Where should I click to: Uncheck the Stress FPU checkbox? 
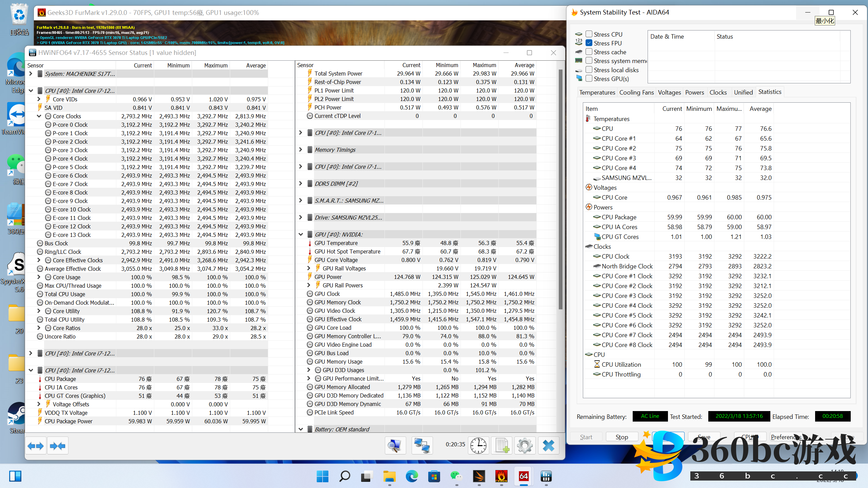point(589,43)
